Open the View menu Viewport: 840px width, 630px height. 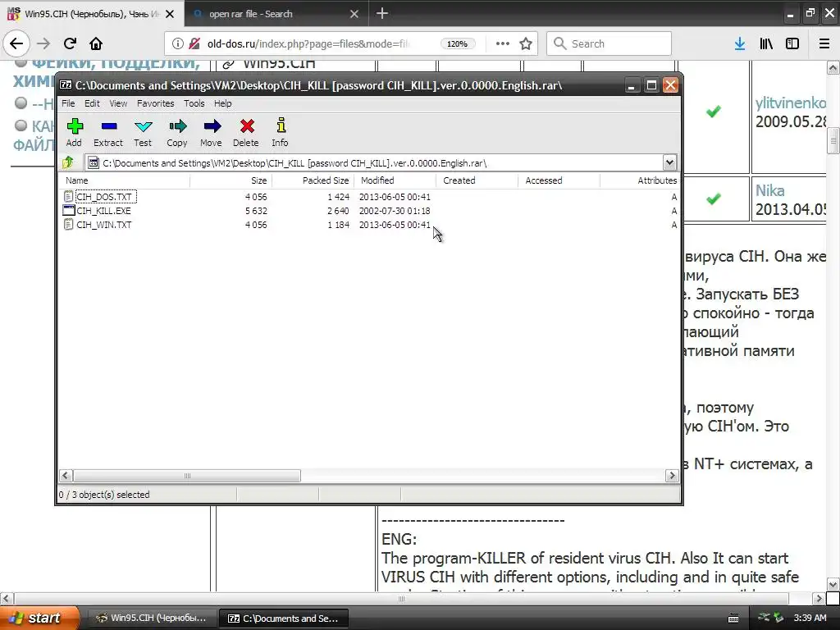click(118, 103)
